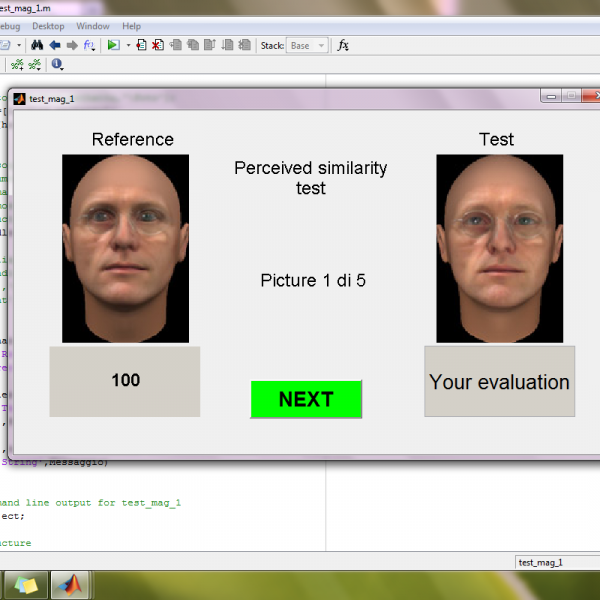Click the Clear all breakpoints icon
This screenshot has width=600, height=600.
[x=158, y=45]
